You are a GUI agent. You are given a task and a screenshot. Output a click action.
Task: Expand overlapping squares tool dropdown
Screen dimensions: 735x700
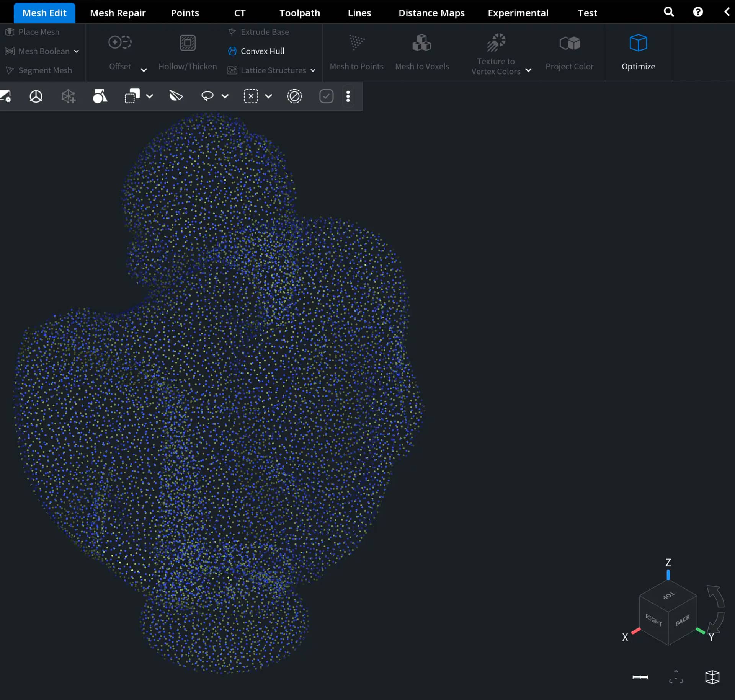click(150, 96)
